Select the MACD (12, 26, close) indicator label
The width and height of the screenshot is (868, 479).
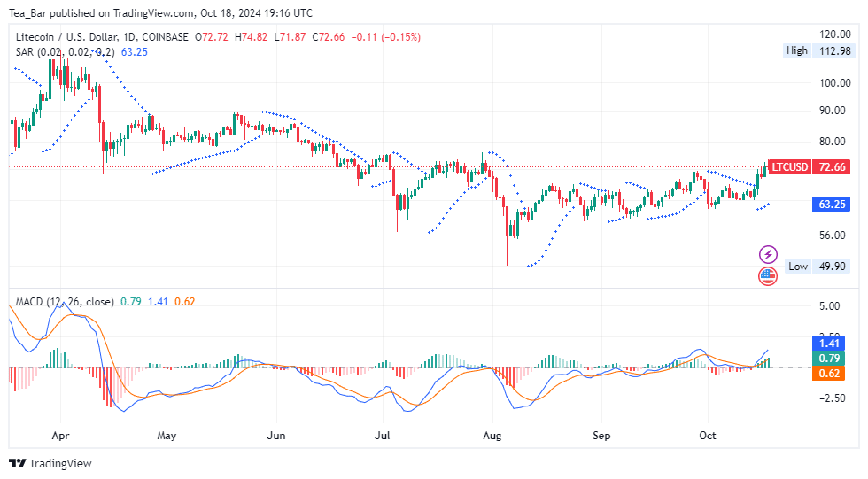point(64,302)
